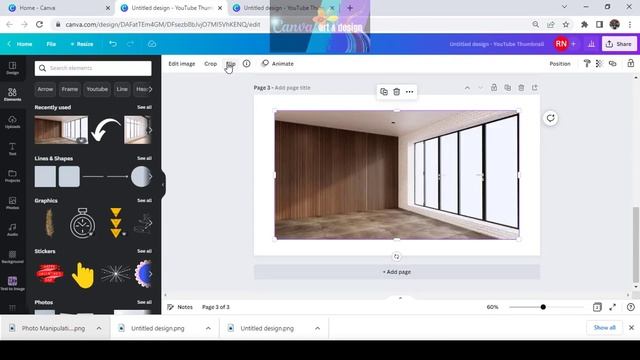Open a new browser tab
640x360 pixels.
350,8
